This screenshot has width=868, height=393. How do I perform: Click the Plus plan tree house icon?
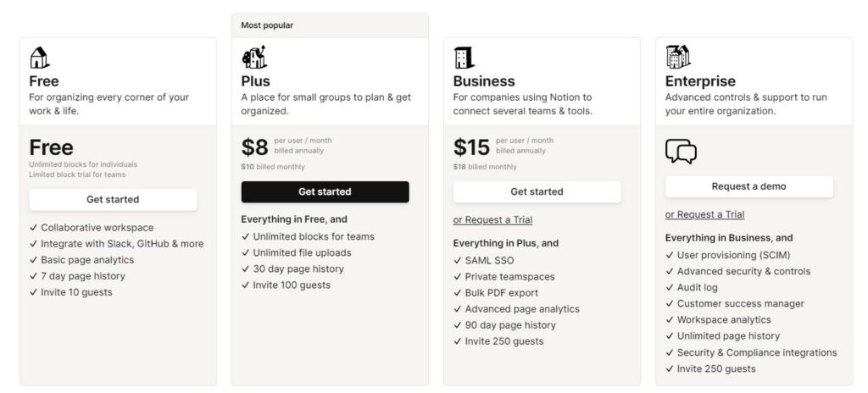(253, 58)
